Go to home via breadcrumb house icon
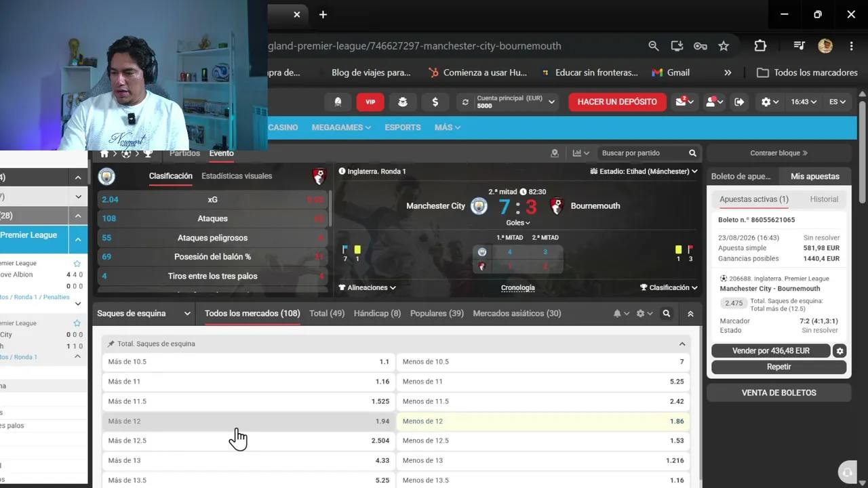 click(104, 154)
